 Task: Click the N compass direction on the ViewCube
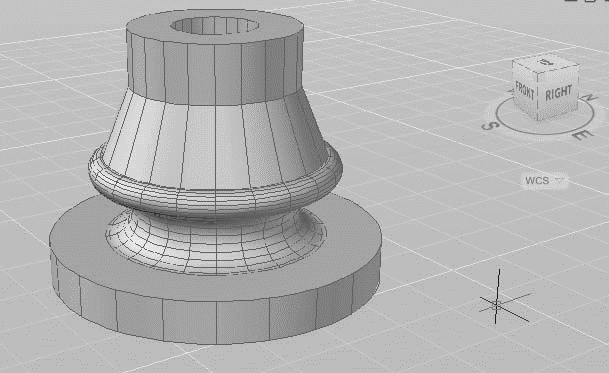click(x=591, y=98)
